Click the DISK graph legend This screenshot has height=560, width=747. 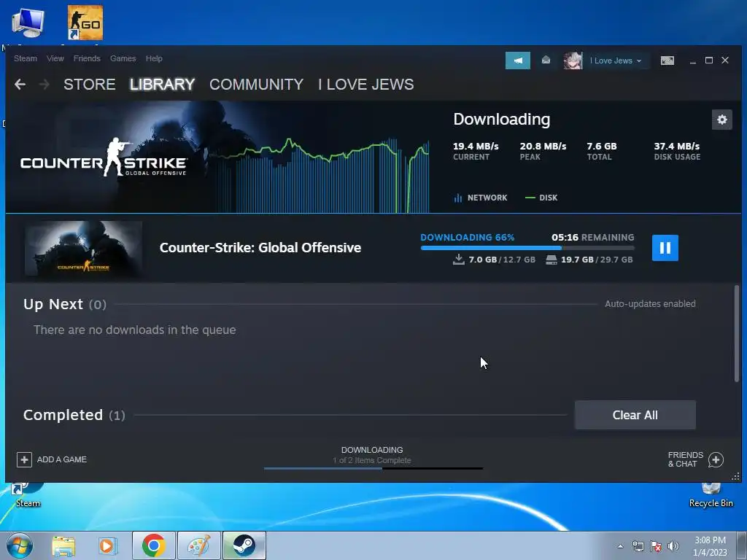[541, 198]
